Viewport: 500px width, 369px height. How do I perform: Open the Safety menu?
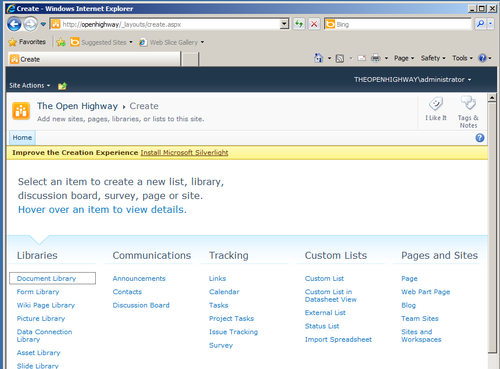[x=433, y=58]
